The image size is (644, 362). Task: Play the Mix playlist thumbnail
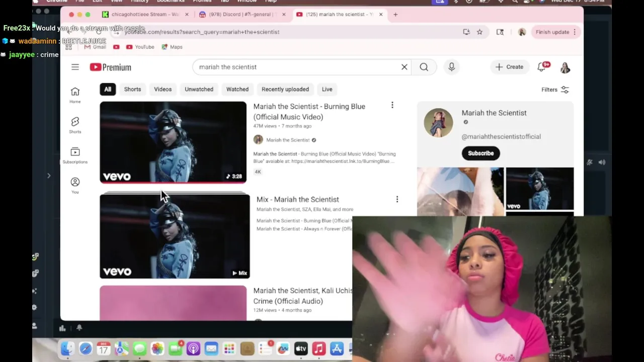pos(175,236)
